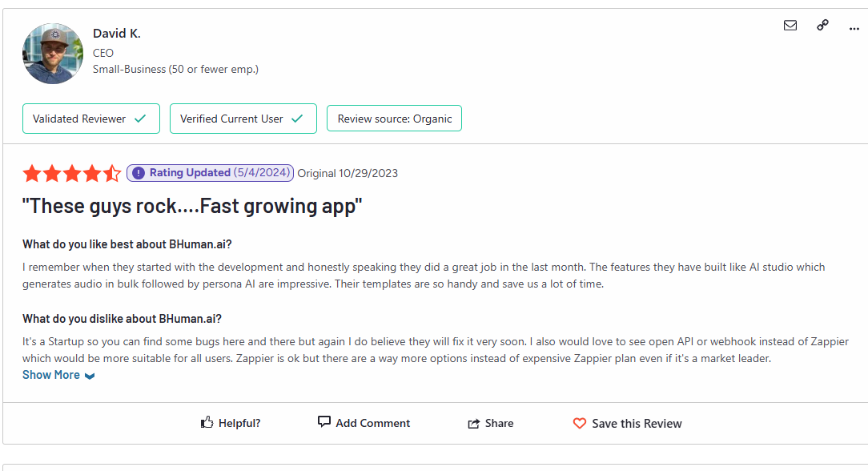The image size is (868, 471).
Task: Open review title "These guys rock....Fast growing app"
Action: 192,206
